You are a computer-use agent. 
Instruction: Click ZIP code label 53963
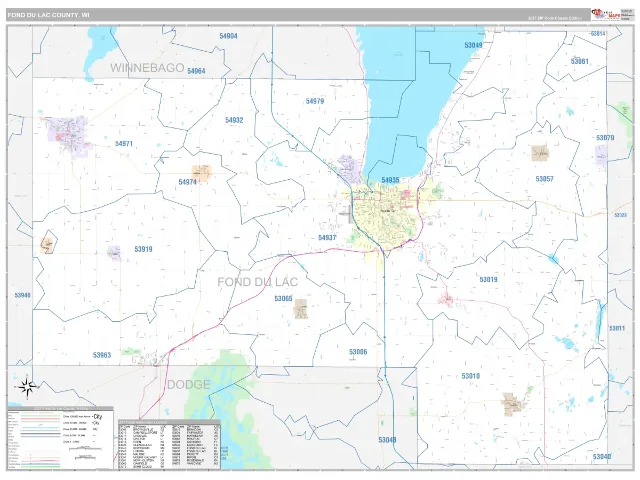102,355
